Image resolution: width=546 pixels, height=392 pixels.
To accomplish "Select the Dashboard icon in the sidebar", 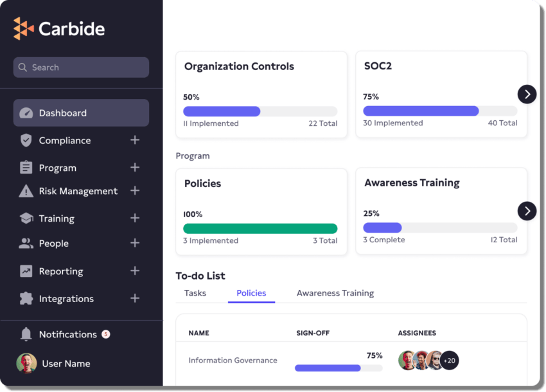I will pyautogui.click(x=27, y=112).
